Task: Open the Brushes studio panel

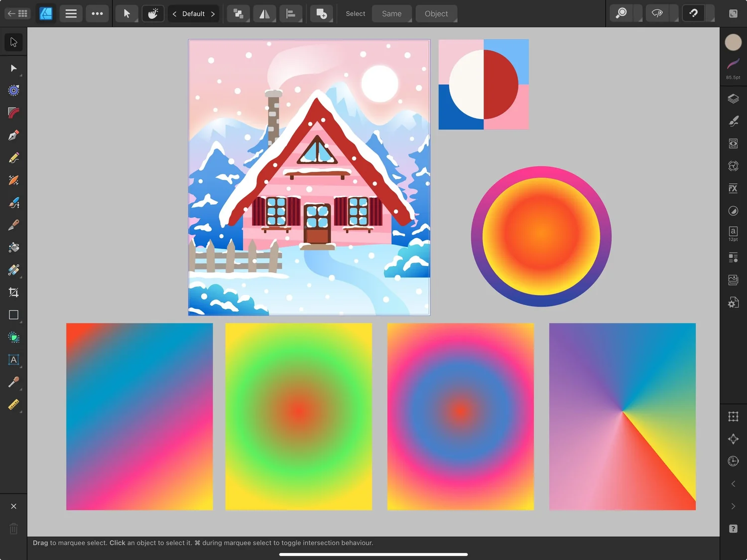Action: (x=733, y=121)
